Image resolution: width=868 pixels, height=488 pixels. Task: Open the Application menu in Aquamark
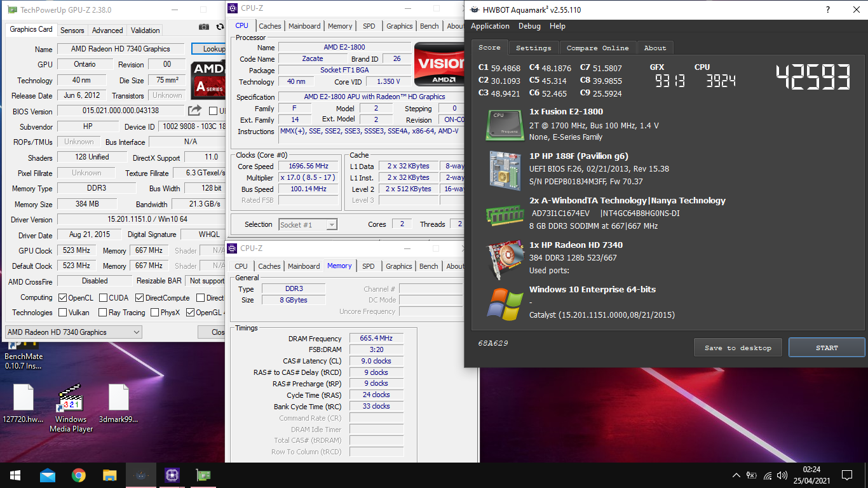pyautogui.click(x=490, y=26)
